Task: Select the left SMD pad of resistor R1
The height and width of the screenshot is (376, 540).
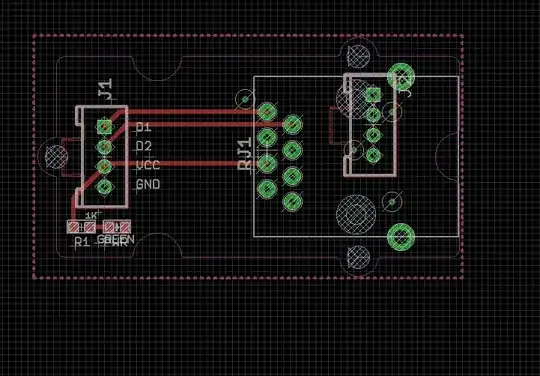Action: [74, 227]
